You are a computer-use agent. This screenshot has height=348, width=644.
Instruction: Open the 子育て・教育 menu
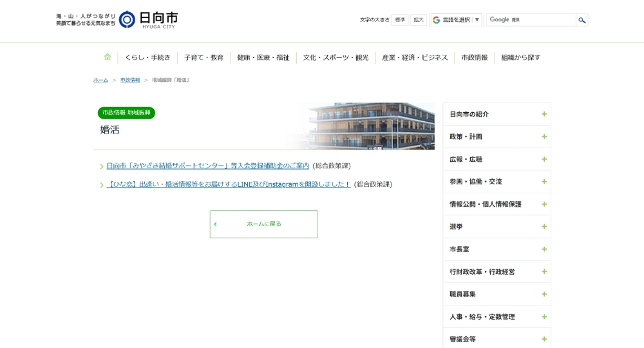204,57
